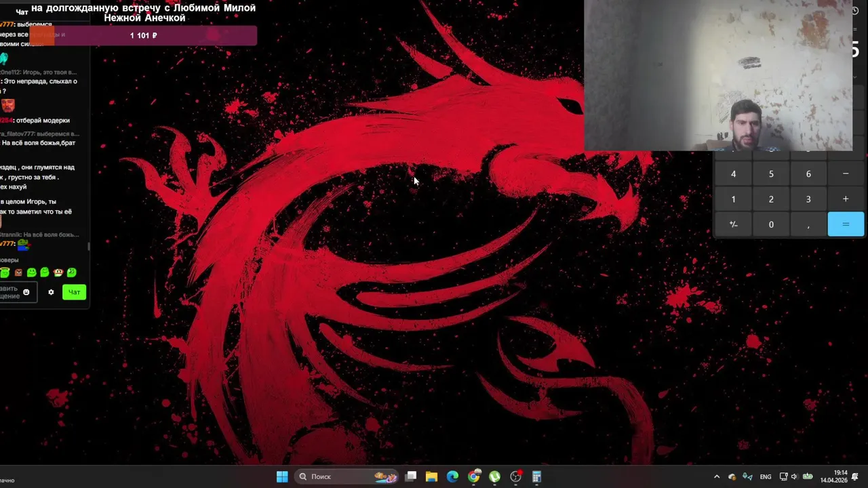This screenshot has width=868, height=488.
Task: Click the mushroom emote in the chat emote row
Action: pos(58,272)
